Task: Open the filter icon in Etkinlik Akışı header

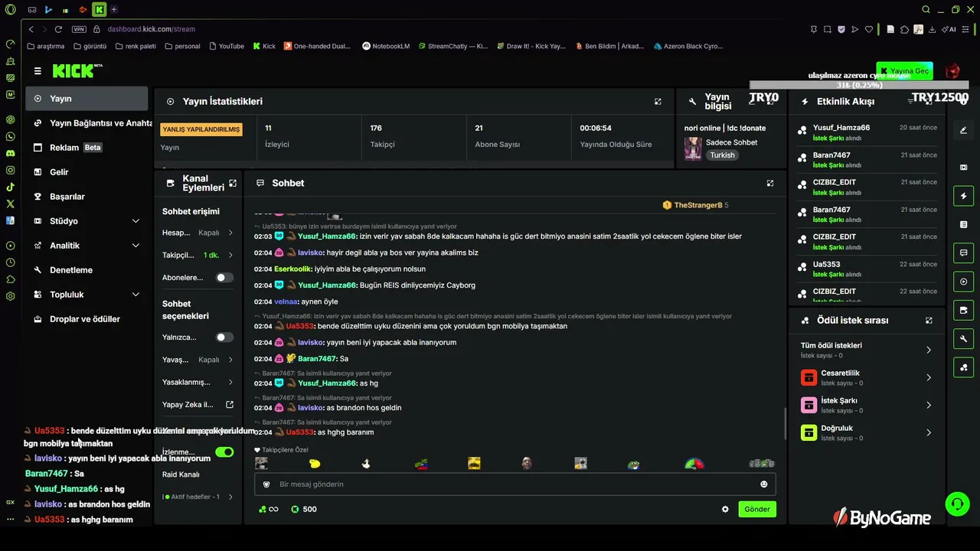Action: coord(910,101)
